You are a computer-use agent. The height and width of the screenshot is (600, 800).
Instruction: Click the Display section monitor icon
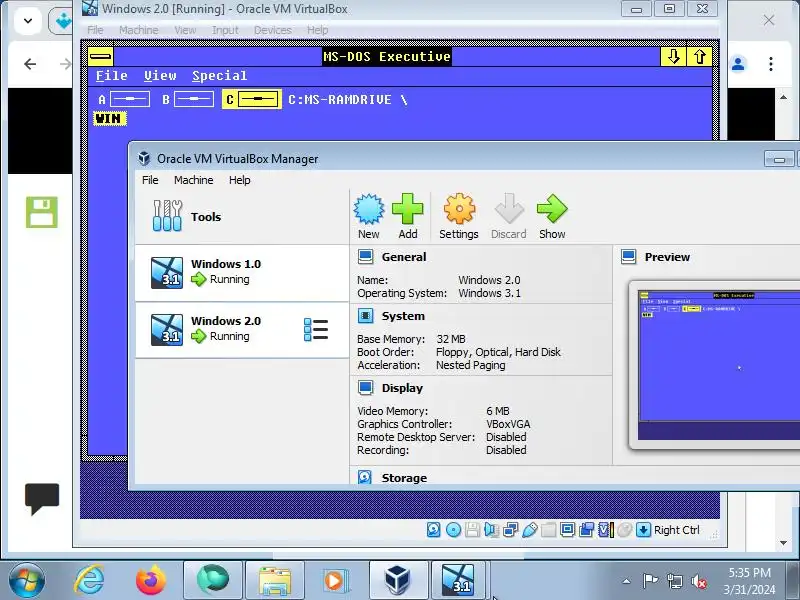click(365, 388)
